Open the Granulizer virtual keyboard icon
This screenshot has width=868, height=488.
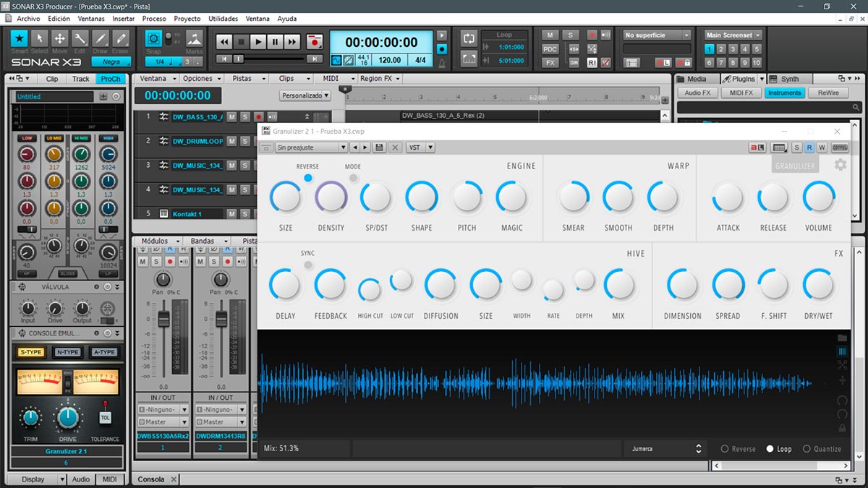point(840,147)
